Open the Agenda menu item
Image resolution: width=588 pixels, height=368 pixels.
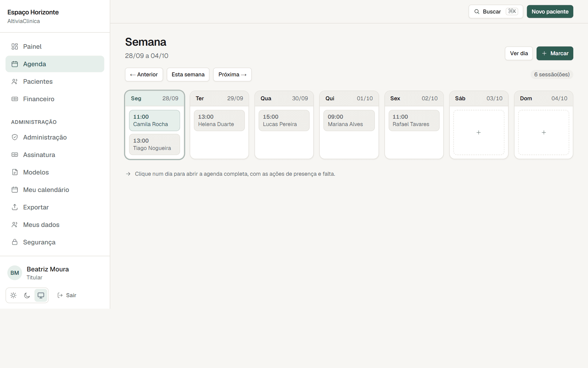pos(55,64)
